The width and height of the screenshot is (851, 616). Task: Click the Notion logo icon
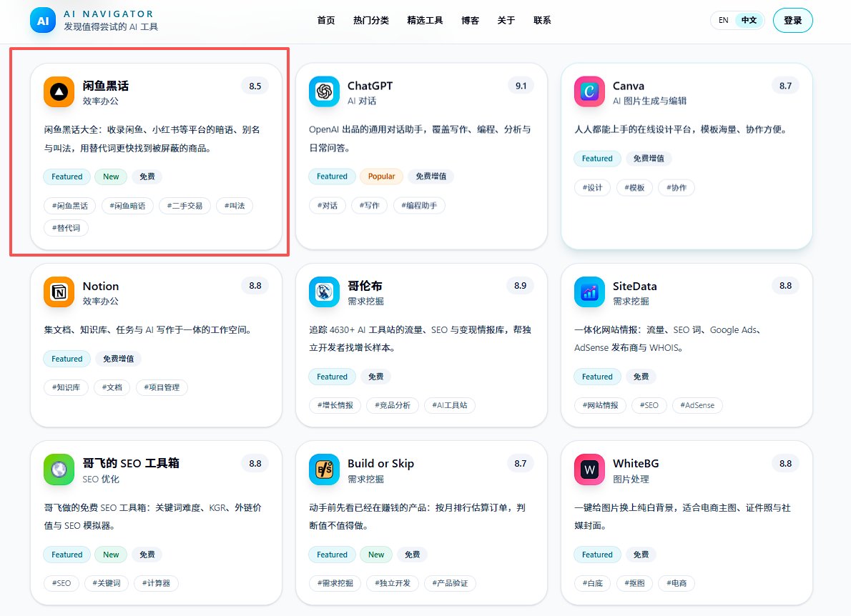[59, 292]
